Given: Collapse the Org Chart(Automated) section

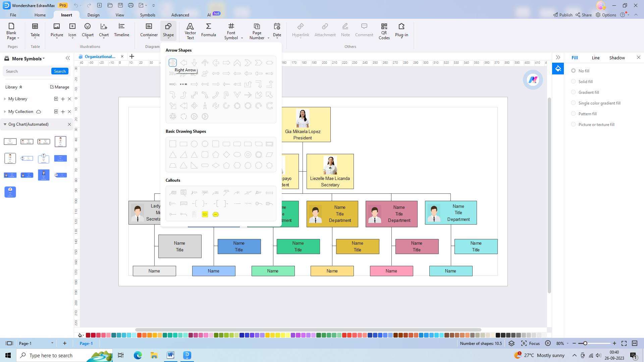Looking at the screenshot, I should 5,124.
